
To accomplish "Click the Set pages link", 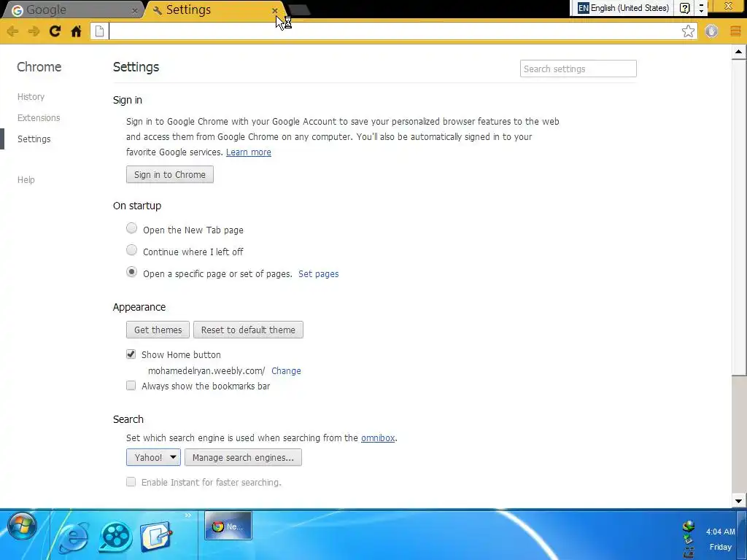I will point(319,274).
